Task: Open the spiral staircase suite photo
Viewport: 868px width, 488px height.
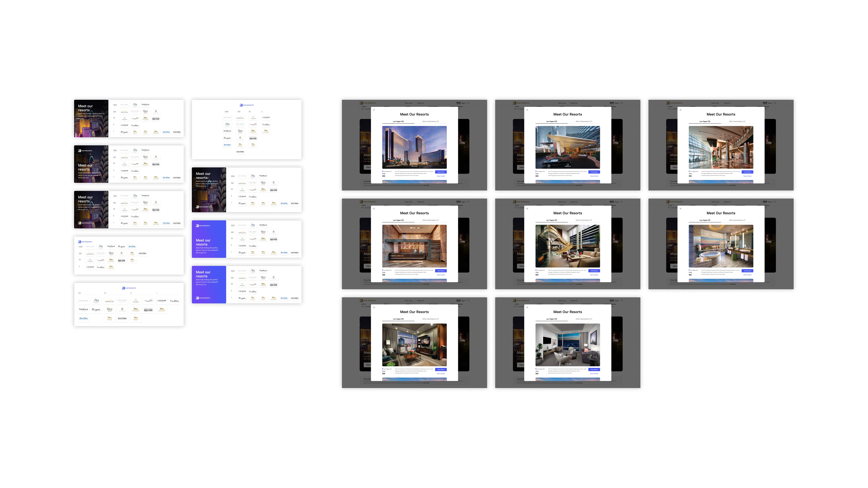Action: click(568, 246)
